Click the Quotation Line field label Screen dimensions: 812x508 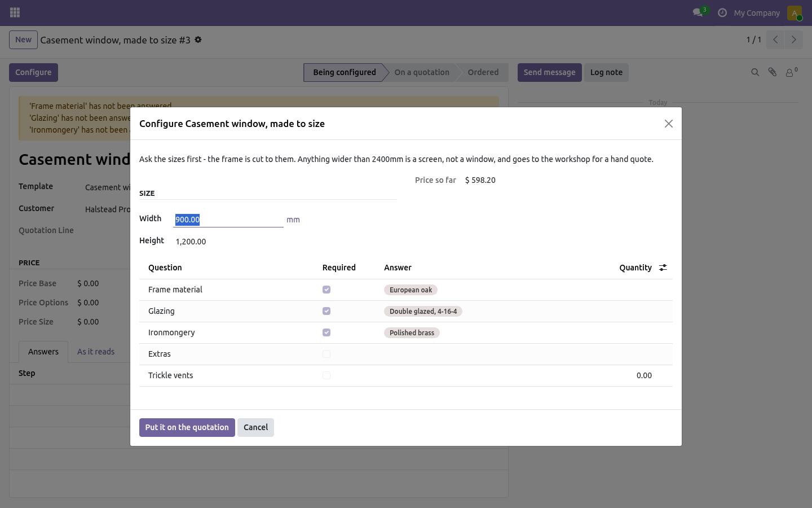(46, 230)
